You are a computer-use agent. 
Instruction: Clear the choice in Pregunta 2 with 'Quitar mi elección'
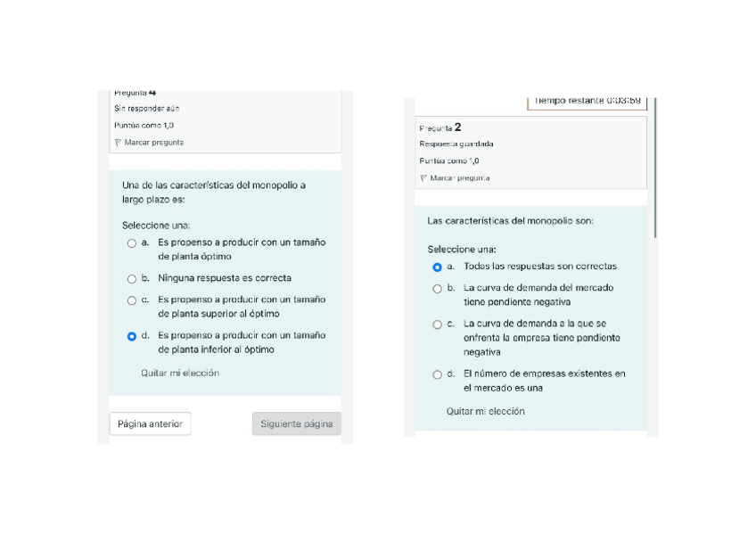pyautogui.click(x=485, y=412)
